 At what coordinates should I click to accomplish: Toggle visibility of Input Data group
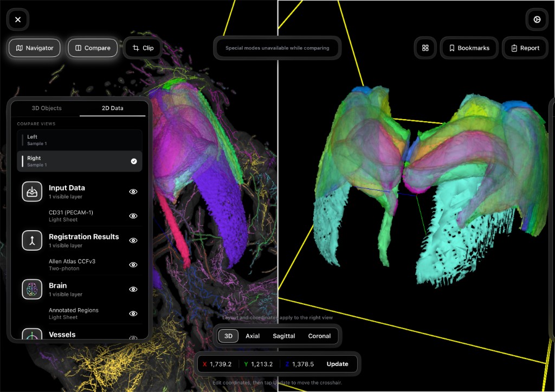pos(133,192)
